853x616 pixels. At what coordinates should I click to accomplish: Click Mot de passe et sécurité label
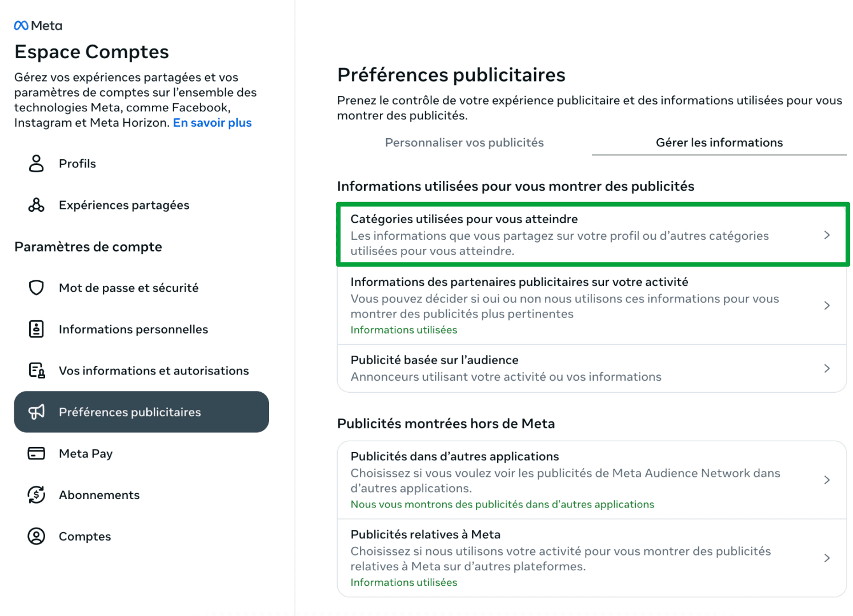[129, 288]
